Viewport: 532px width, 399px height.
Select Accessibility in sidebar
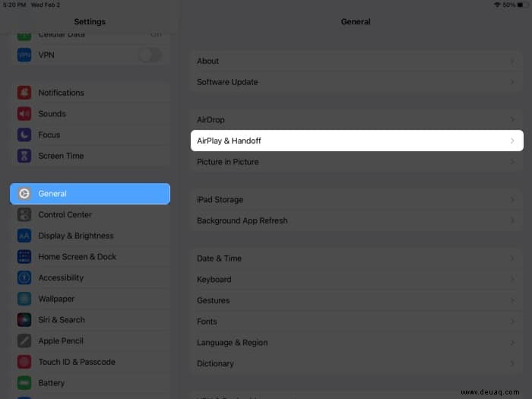(x=90, y=278)
